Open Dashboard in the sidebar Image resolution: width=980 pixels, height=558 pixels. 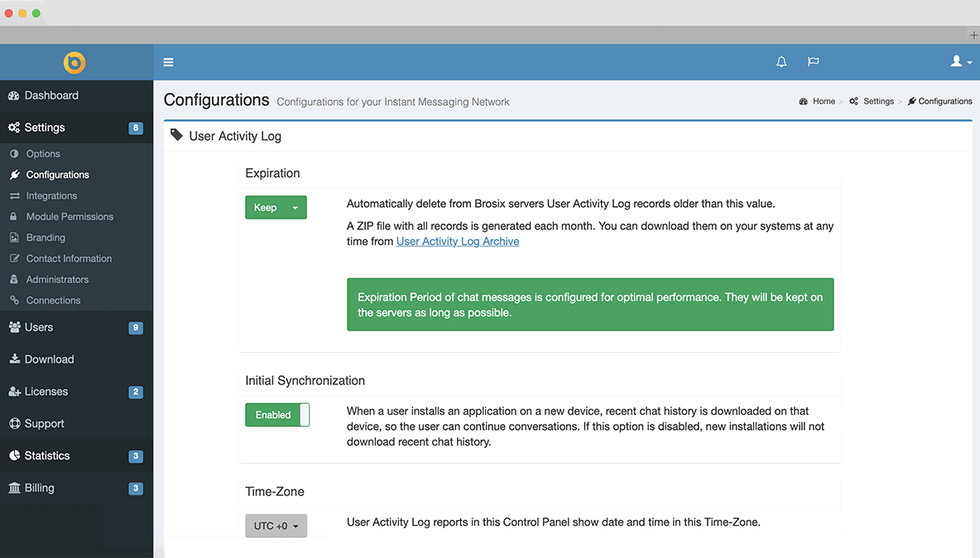(x=76, y=95)
